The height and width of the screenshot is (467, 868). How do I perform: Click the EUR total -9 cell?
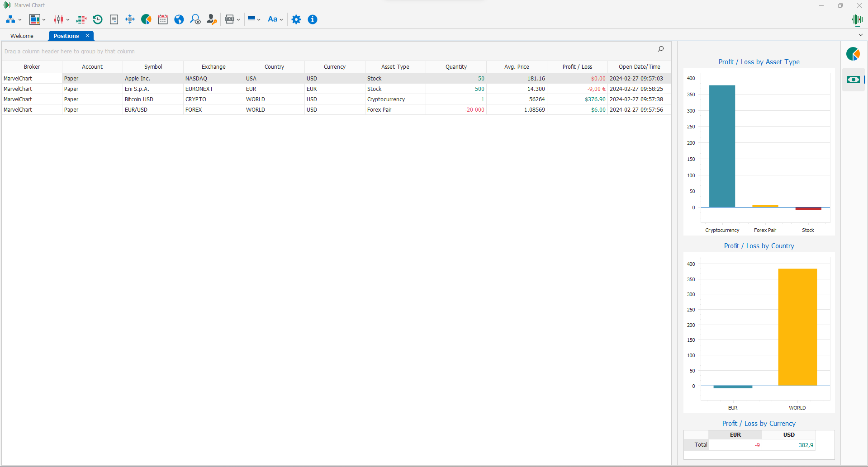click(x=735, y=445)
